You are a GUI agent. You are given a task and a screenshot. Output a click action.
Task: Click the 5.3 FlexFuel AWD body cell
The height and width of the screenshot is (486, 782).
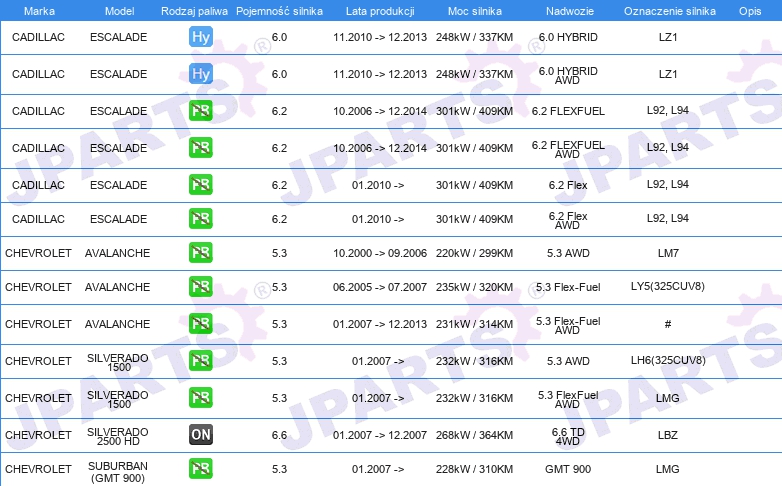(568, 399)
